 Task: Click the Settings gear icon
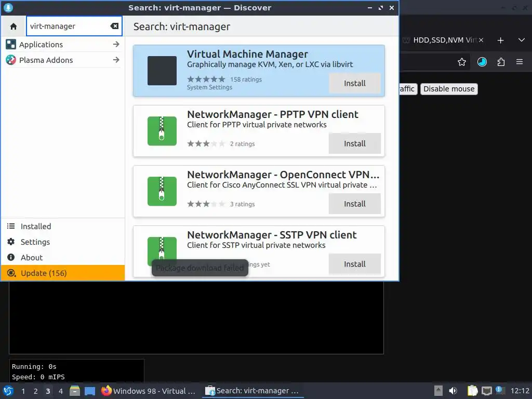click(x=11, y=242)
